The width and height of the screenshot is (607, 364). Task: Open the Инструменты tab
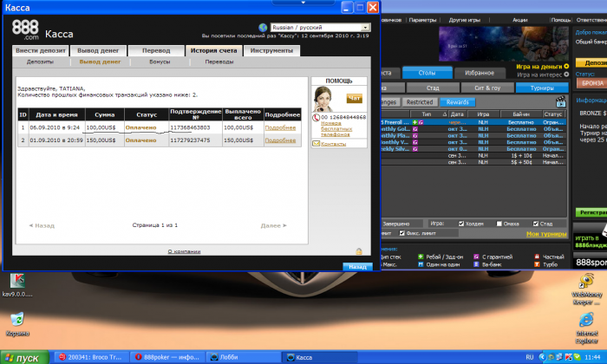(271, 50)
